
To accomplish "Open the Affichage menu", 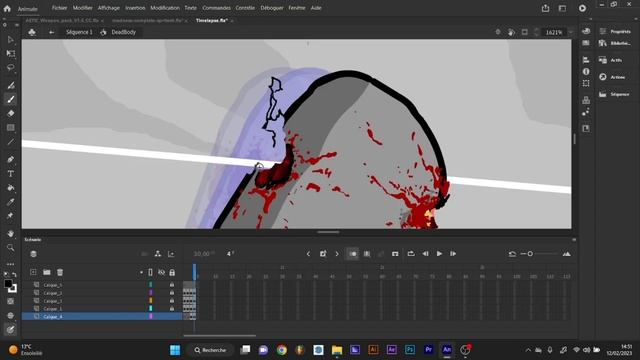I will [x=109, y=8].
